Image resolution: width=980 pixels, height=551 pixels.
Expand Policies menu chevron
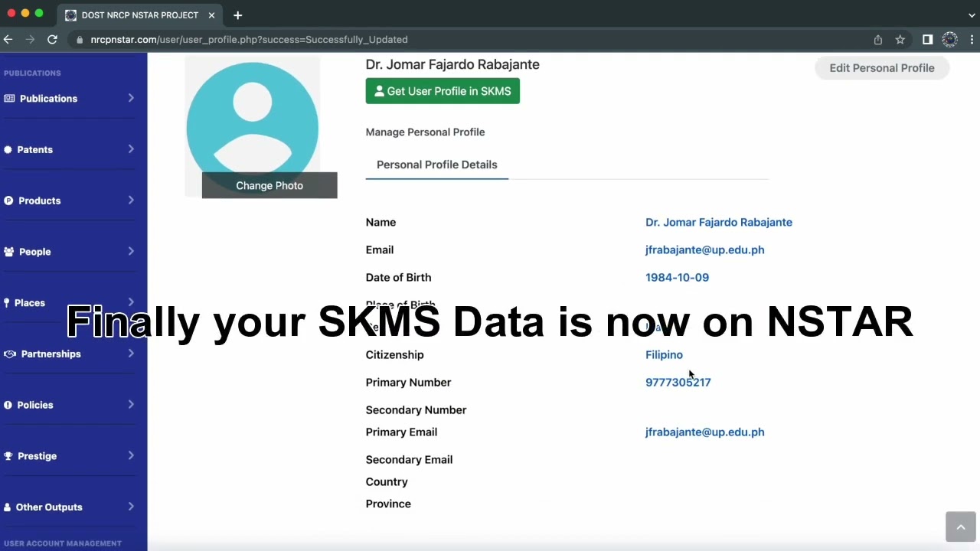pyautogui.click(x=131, y=404)
